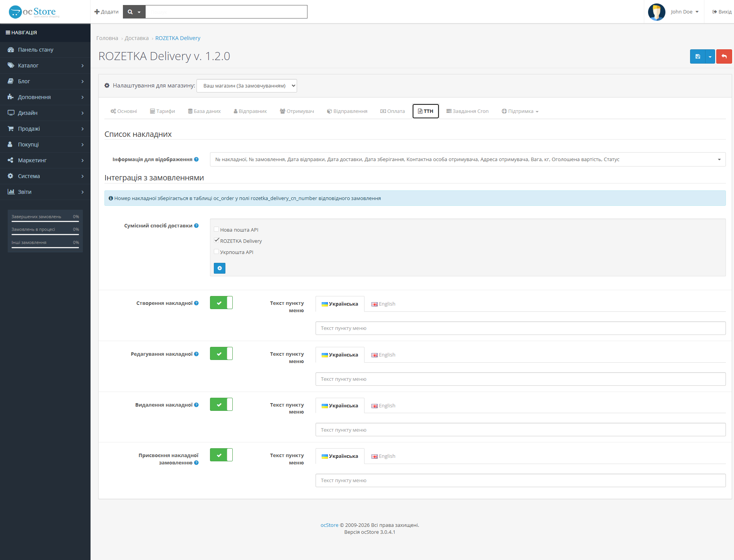The height and width of the screenshot is (560, 734).
Task: Click the search magnifier icon in header
Action: [x=130, y=12]
